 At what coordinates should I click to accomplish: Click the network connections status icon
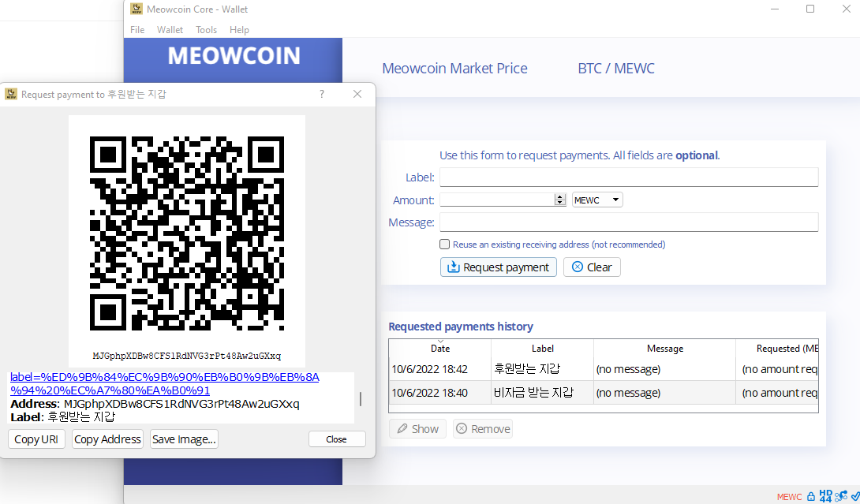click(841, 496)
